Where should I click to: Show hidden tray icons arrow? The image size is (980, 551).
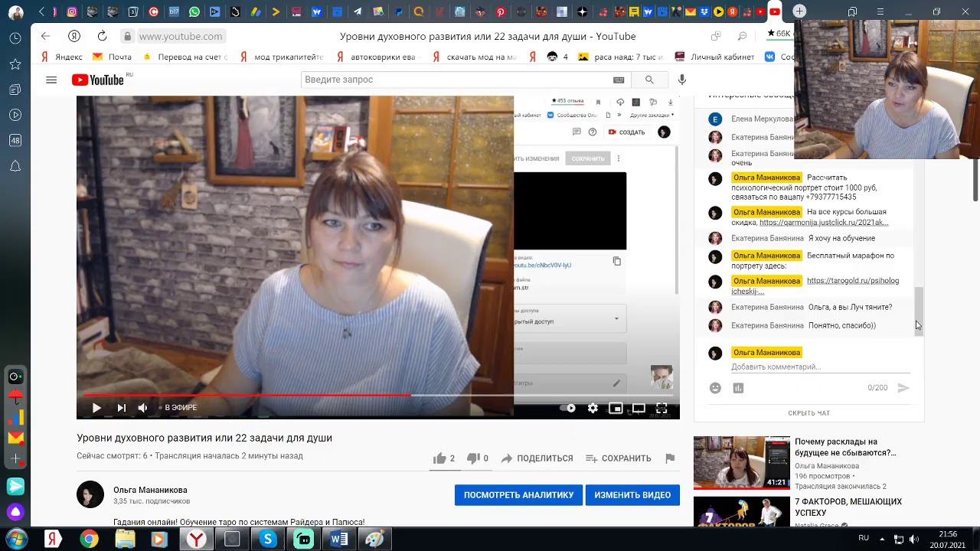pyautogui.click(x=882, y=539)
